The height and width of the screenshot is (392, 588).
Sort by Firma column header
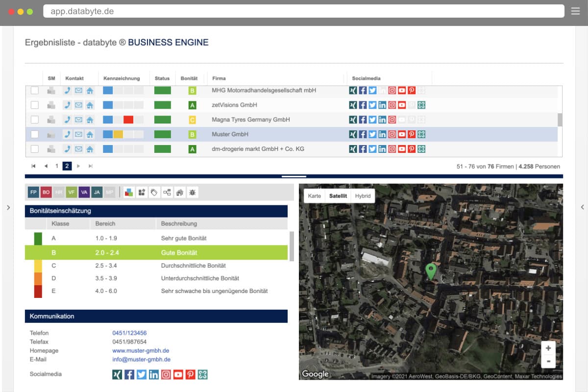[219, 78]
